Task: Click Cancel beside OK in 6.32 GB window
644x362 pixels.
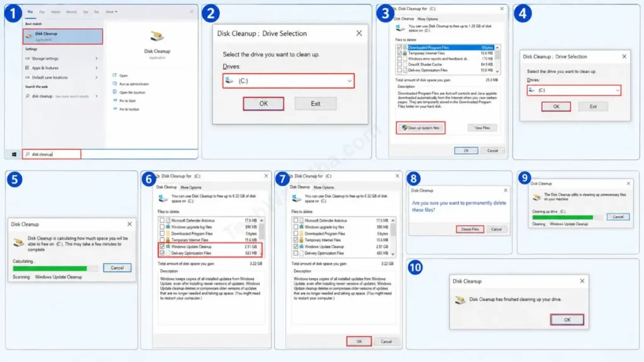Action: pos(386,341)
